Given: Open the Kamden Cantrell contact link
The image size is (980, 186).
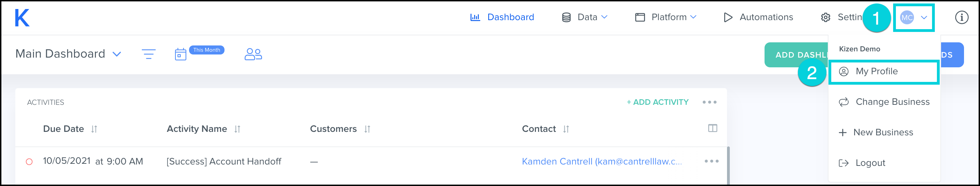Looking at the screenshot, I should [601, 161].
